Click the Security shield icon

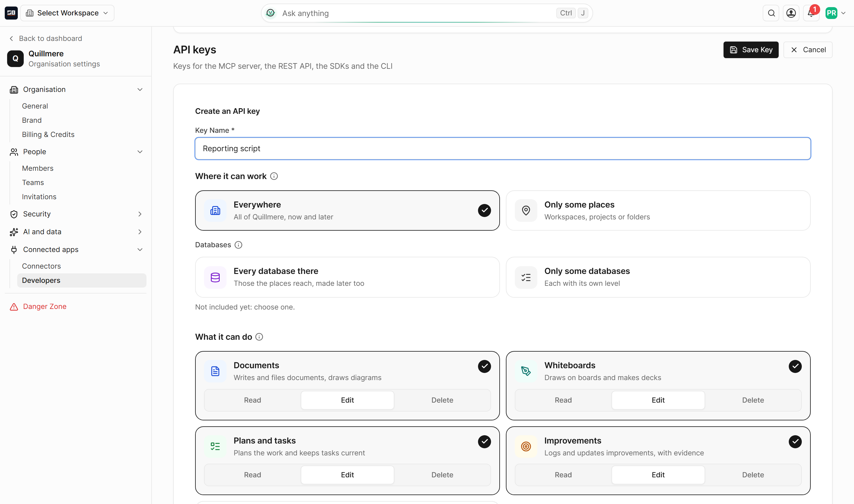click(x=14, y=214)
